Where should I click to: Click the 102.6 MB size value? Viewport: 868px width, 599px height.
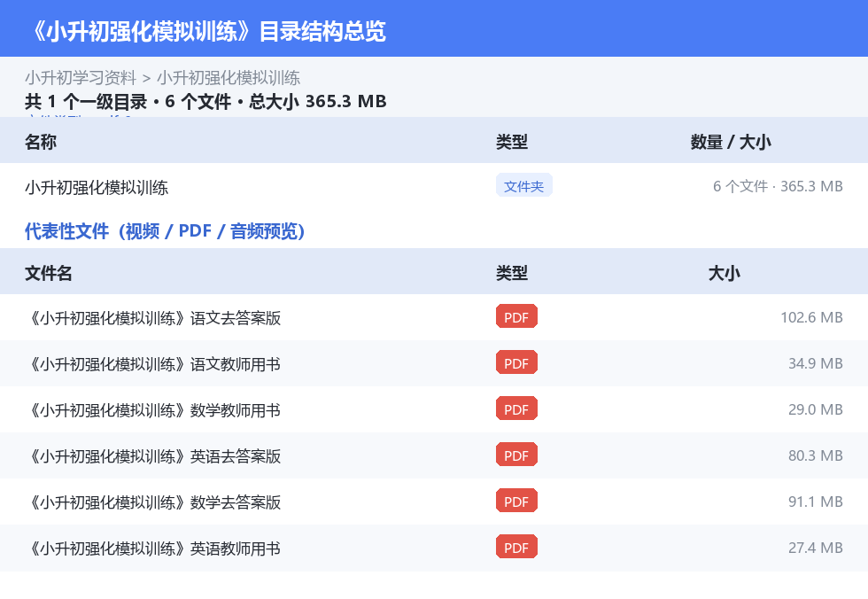pos(811,317)
